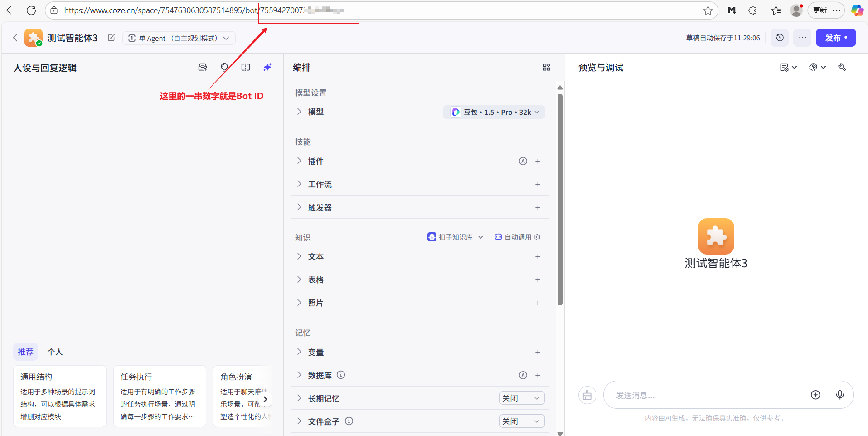Select the task execution prompt template card
This screenshot has height=436, width=868.
pyautogui.click(x=160, y=396)
